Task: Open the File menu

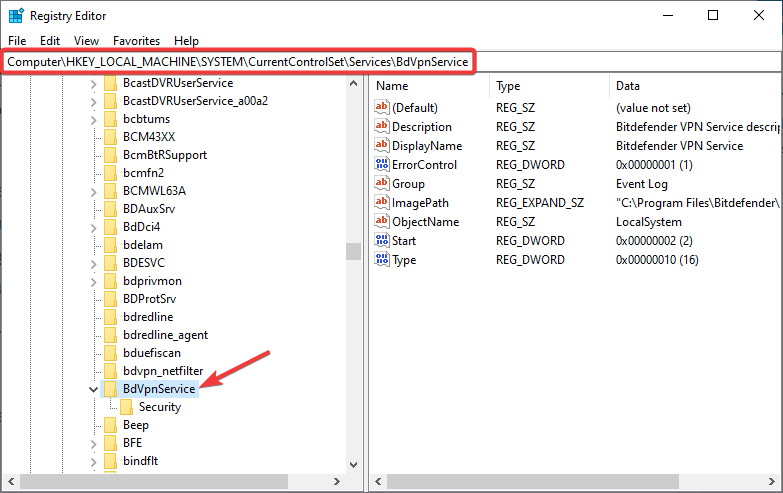Action: coord(17,40)
